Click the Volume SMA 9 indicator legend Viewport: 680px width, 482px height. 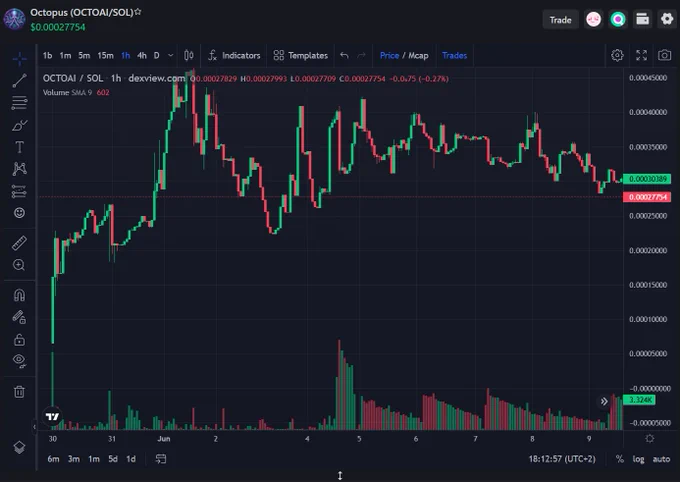(x=67, y=92)
